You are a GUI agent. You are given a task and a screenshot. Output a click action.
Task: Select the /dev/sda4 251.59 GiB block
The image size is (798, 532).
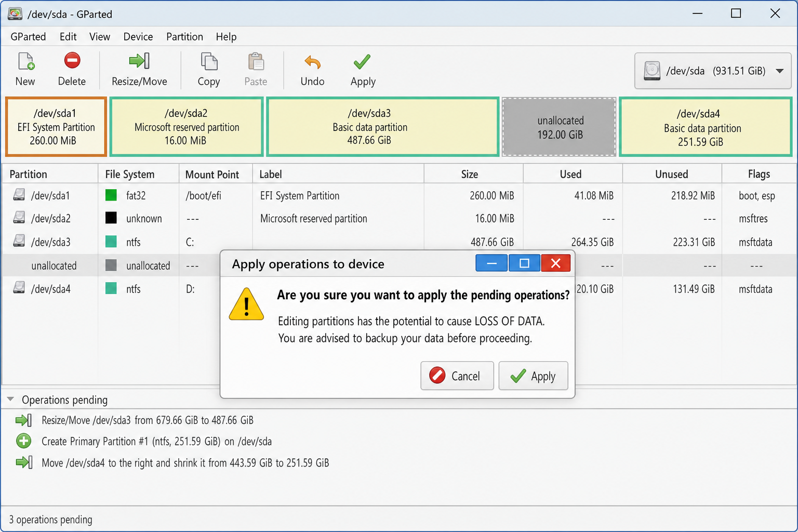click(706, 127)
